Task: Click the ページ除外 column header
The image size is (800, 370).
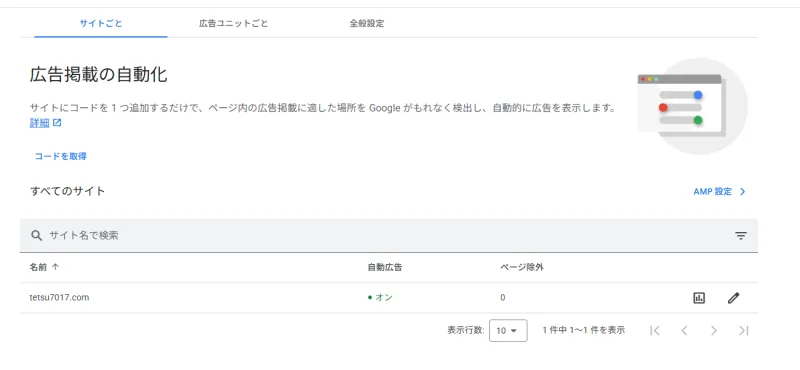Action: click(x=522, y=267)
